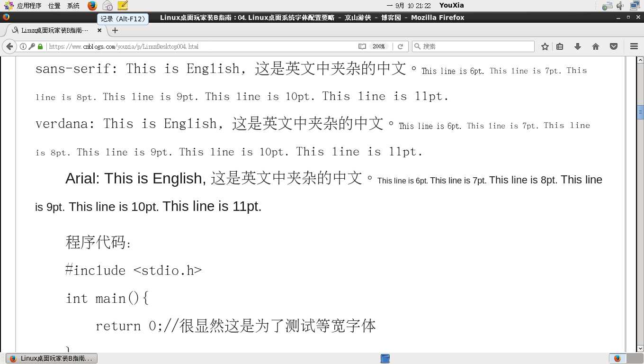This screenshot has height=364, width=644.
Task: Click the vertical scrollbar thumb
Action: tap(640, 112)
